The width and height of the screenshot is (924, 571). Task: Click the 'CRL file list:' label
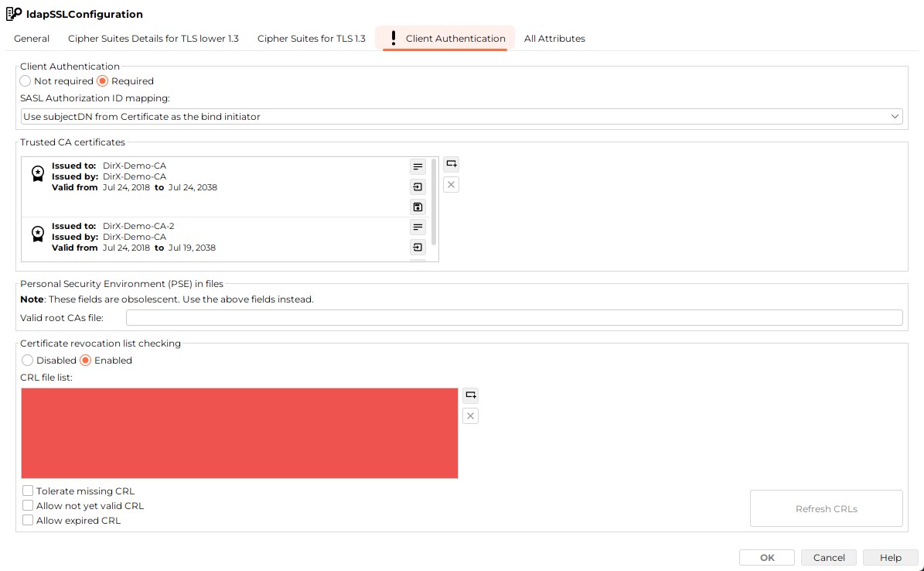coord(46,378)
